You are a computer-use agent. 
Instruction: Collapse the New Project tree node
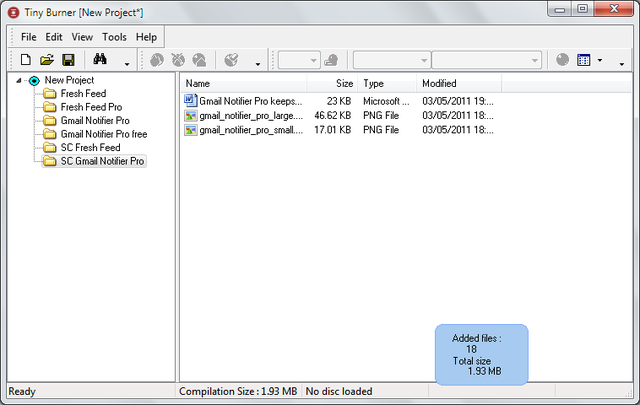pyautogui.click(x=19, y=80)
